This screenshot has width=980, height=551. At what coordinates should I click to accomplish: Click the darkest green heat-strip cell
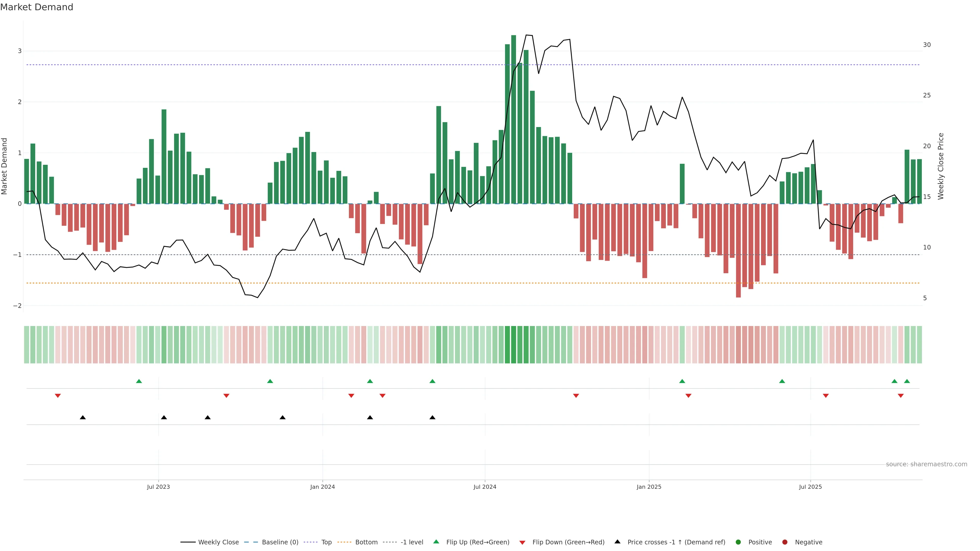(513, 345)
